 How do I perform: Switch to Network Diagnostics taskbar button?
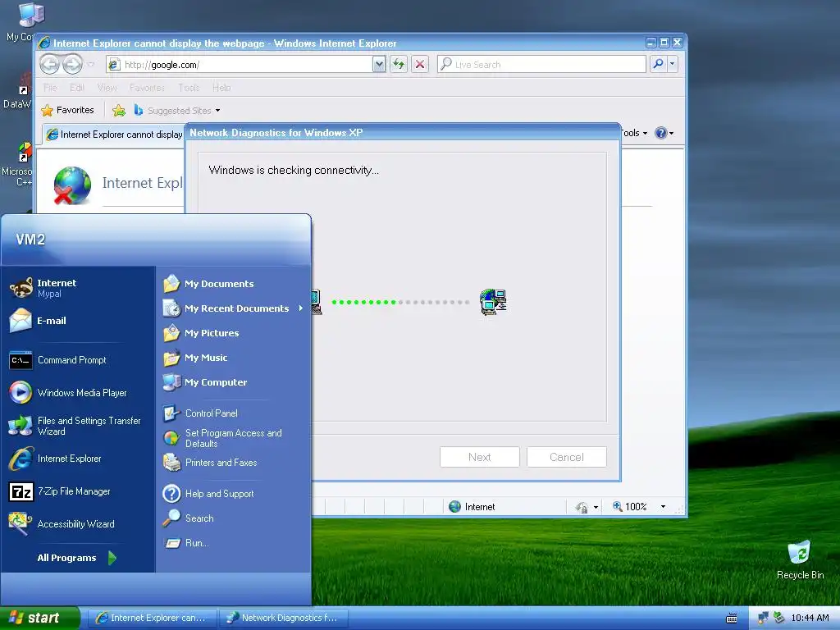tap(283, 618)
